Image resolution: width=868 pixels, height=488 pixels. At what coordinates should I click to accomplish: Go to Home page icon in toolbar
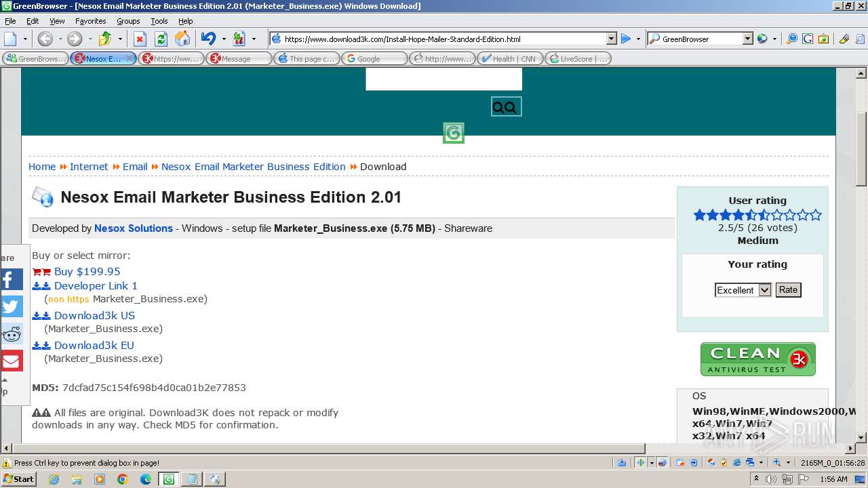pos(182,39)
